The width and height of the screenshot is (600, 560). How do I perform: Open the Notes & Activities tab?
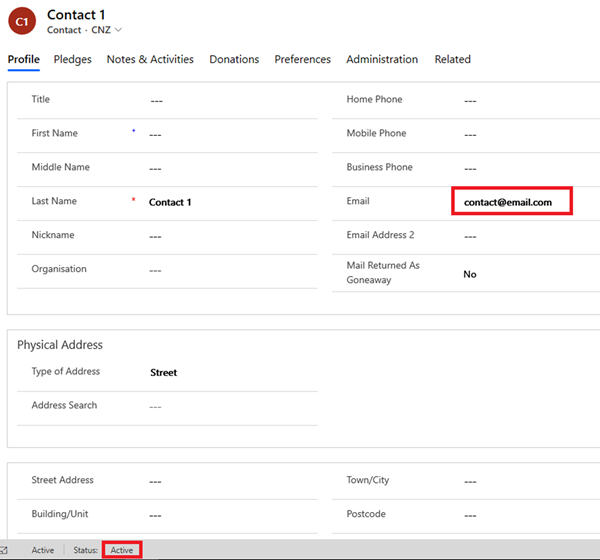(x=150, y=59)
